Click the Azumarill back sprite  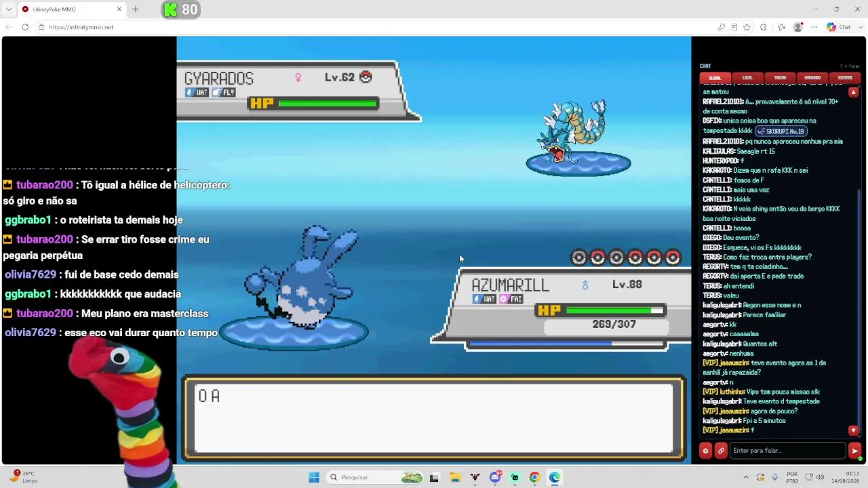pyautogui.click(x=300, y=277)
